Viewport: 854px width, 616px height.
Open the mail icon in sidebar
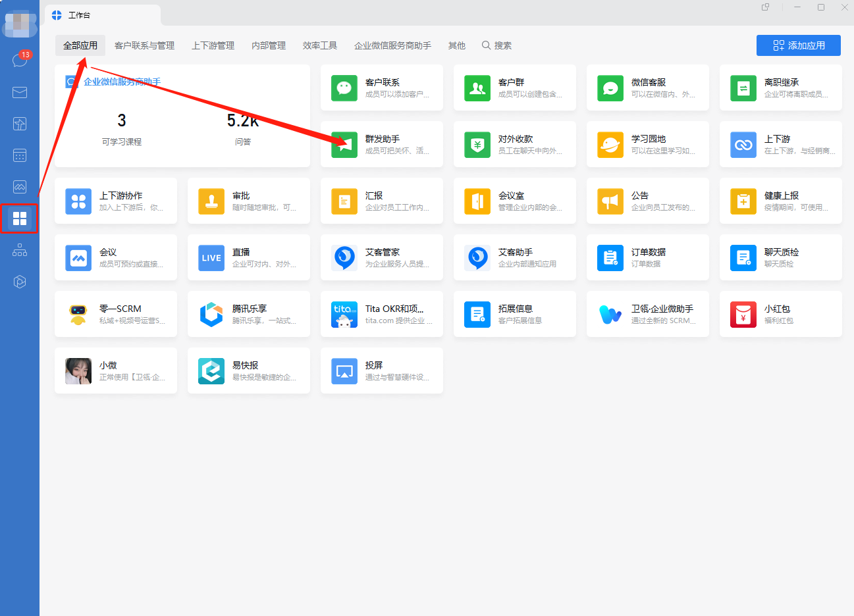point(20,92)
